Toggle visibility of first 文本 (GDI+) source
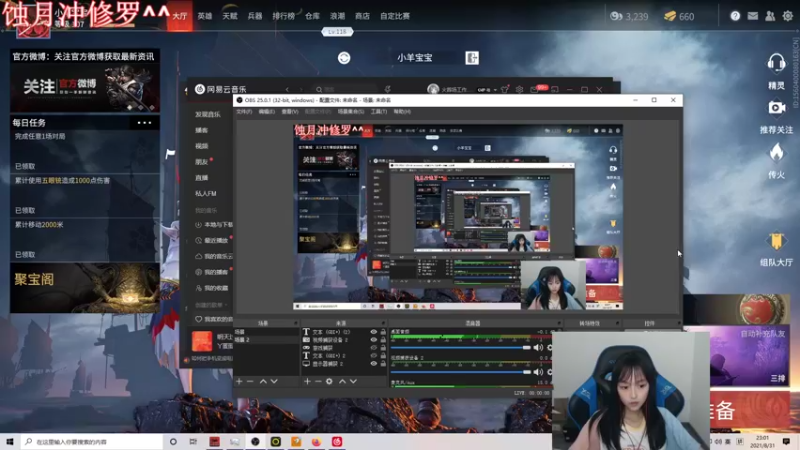 373,332
